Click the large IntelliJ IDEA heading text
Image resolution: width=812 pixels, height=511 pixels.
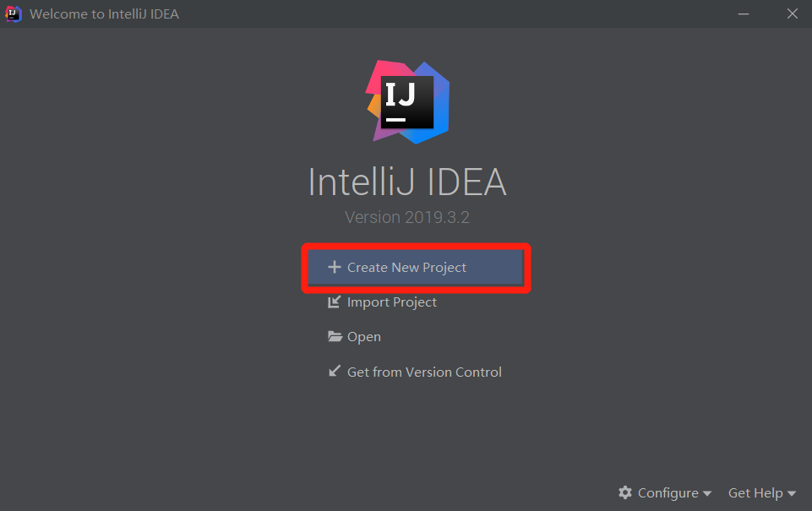click(x=407, y=182)
